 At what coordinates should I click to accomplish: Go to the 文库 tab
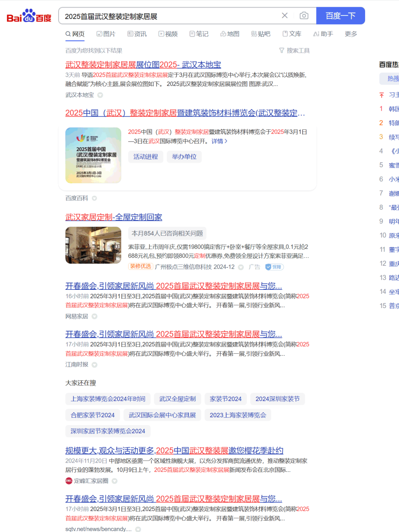(x=291, y=34)
